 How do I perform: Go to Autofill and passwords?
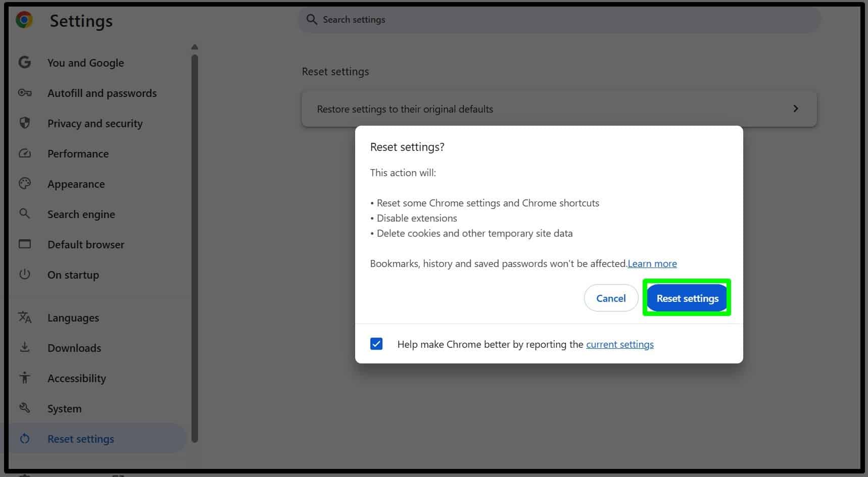(102, 93)
